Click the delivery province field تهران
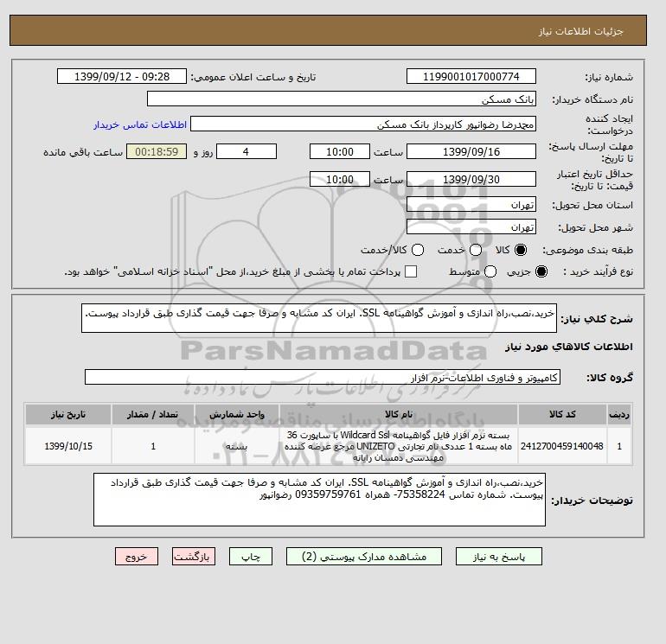 [471, 205]
